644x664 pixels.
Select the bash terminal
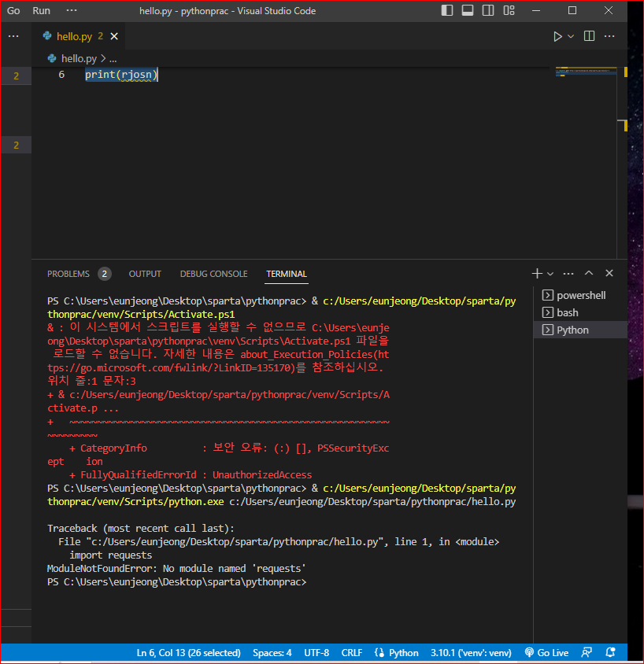580,312
